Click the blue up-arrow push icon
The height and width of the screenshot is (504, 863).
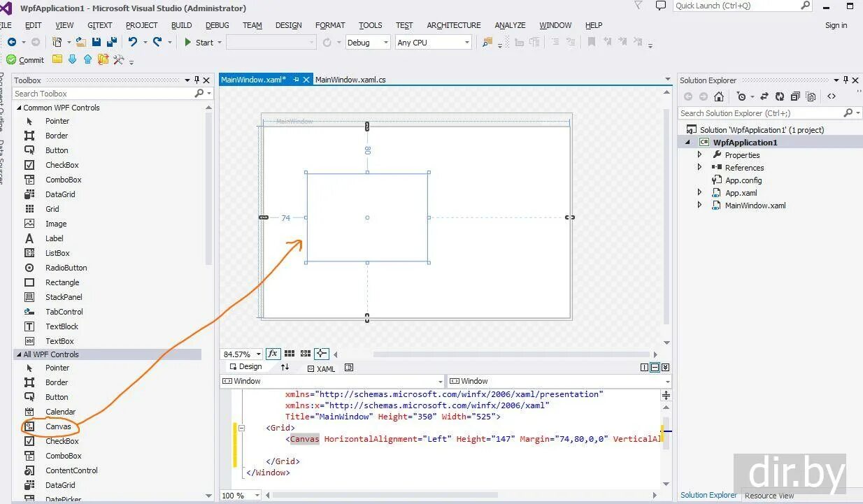click(87, 59)
